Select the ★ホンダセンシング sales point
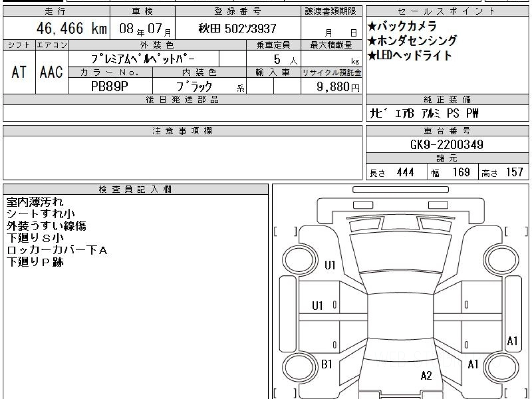The height and width of the screenshot is (399, 532). pyautogui.click(x=412, y=41)
